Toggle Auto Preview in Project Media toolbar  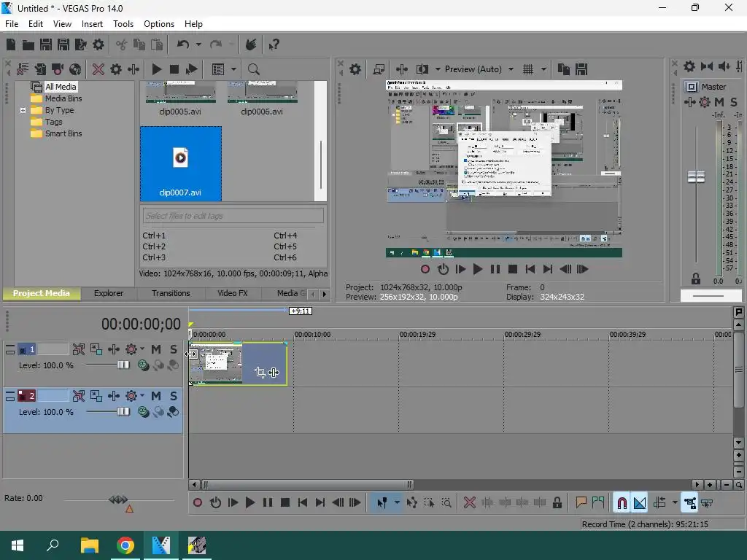click(192, 69)
